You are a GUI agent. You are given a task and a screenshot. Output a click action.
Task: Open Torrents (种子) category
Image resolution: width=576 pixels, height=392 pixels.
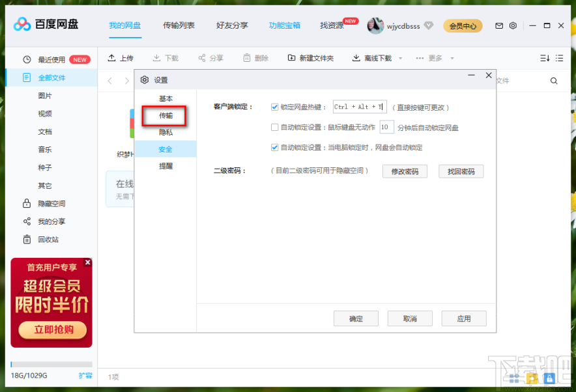(45, 168)
